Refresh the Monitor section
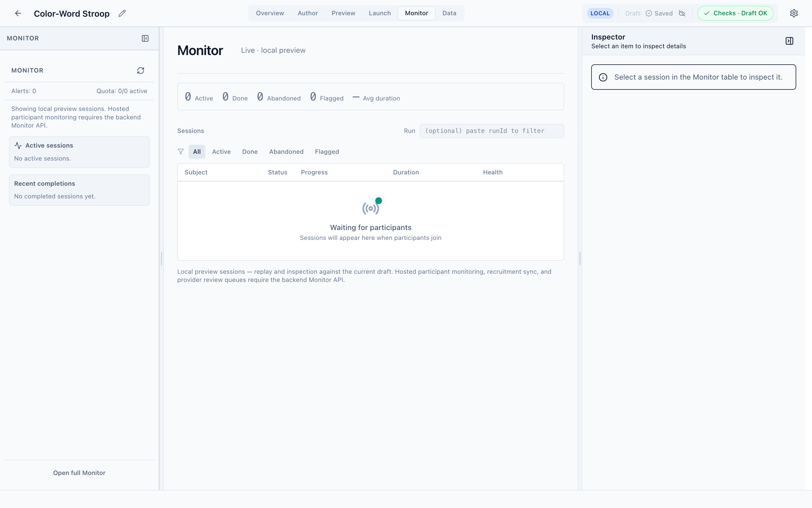This screenshot has height=508, width=812. 141,71
